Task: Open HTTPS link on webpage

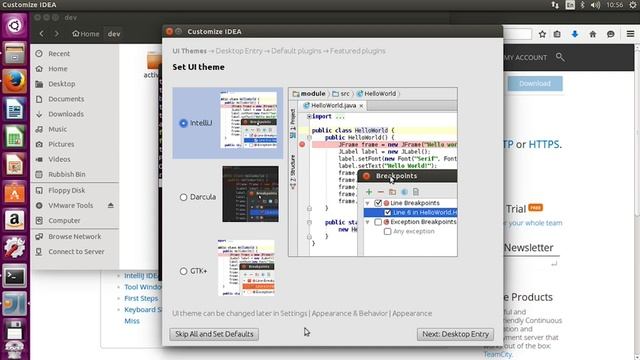Action: tap(544, 144)
